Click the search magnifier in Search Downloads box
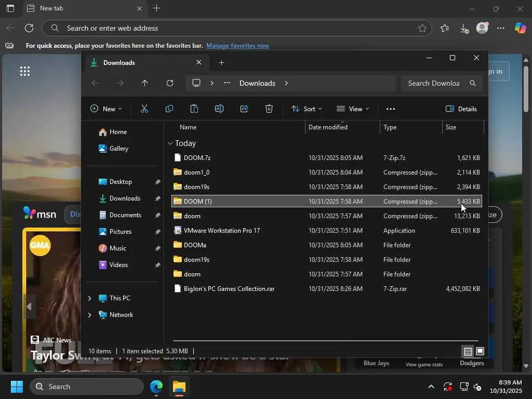 [472, 83]
